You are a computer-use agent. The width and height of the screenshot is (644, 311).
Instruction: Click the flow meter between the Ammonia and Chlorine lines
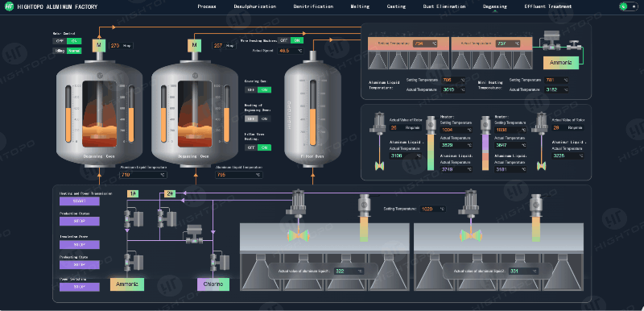point(195,234)
